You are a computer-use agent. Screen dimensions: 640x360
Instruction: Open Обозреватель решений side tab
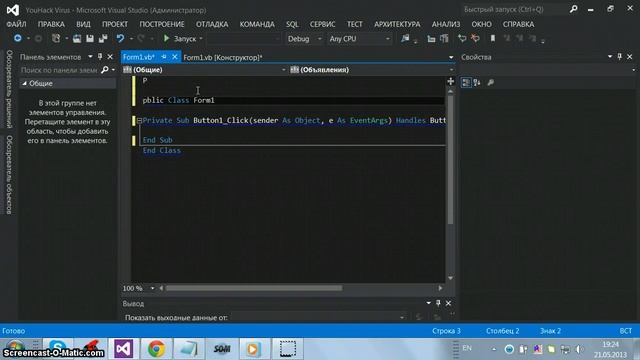[9, 89]
